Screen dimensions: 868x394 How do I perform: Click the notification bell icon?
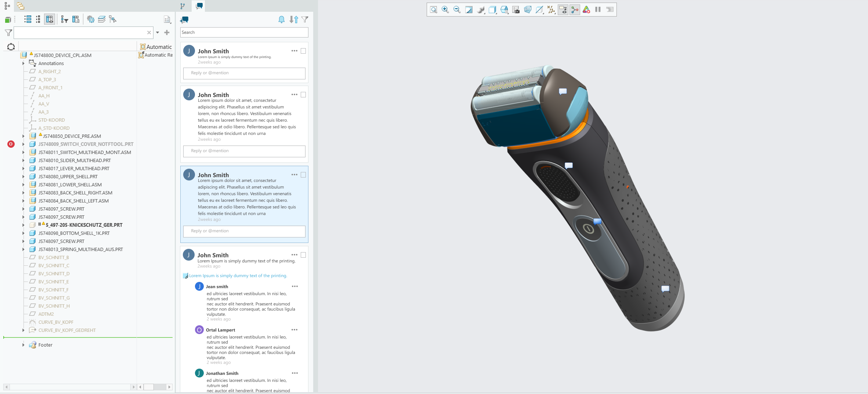pos(282,20)
